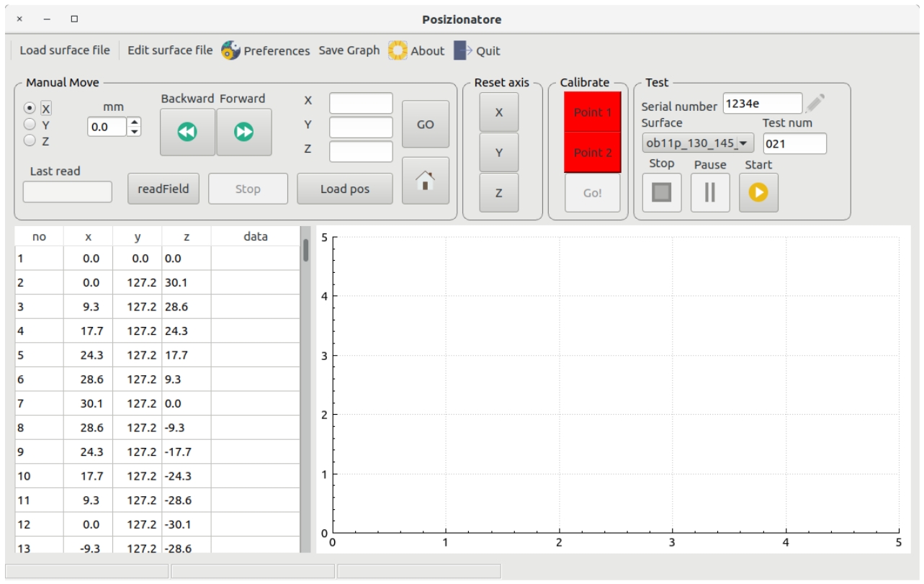Image resolution: width=924 pixels, height=584 pixels.
Task: Quit the application via toolbar
Action: point(477,51)
